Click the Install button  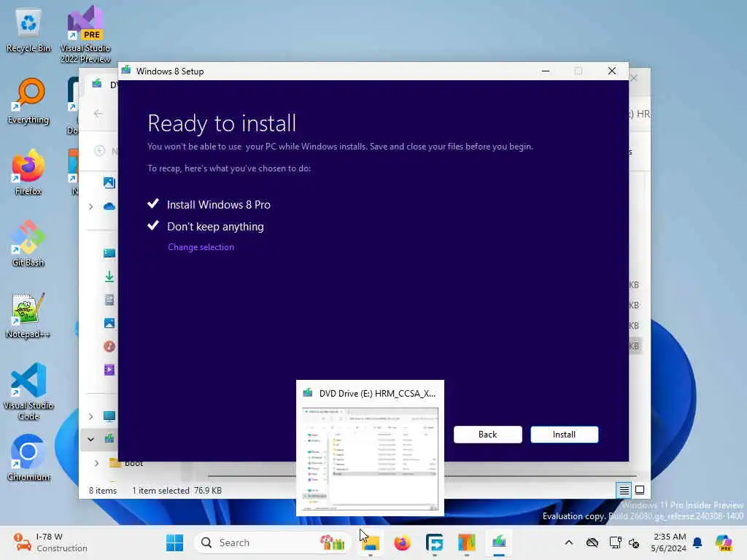coord(564,435)
